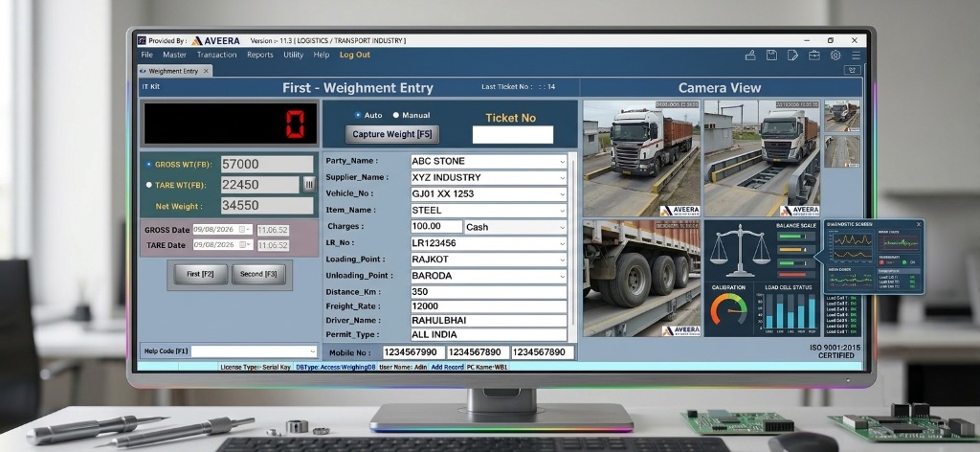The width and height of the screenshot is (980, 452).
Task: Click the truck wheels camera view
Action: coord(641,279)
